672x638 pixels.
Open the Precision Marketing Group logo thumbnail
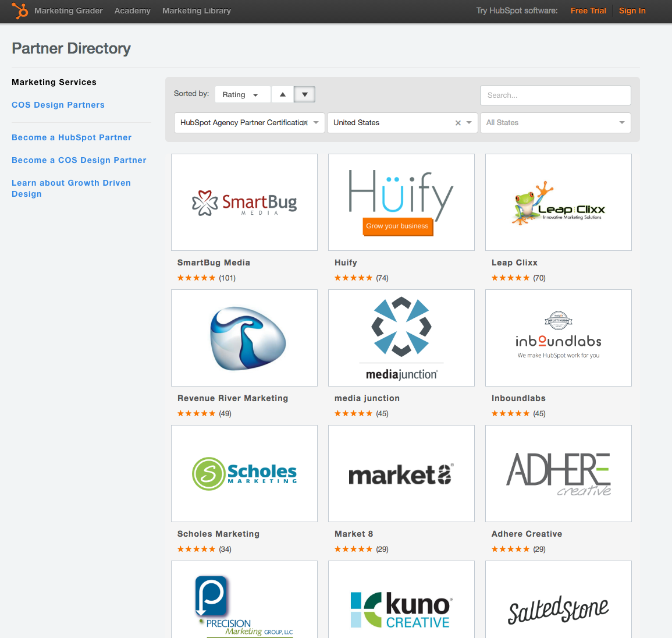coord(244,600)
